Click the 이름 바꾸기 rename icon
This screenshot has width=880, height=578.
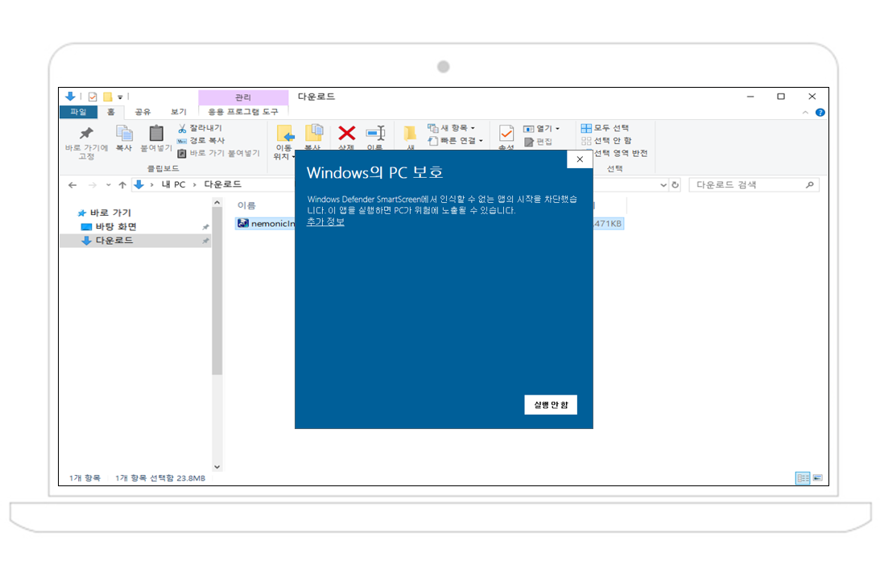click(375, 134)
